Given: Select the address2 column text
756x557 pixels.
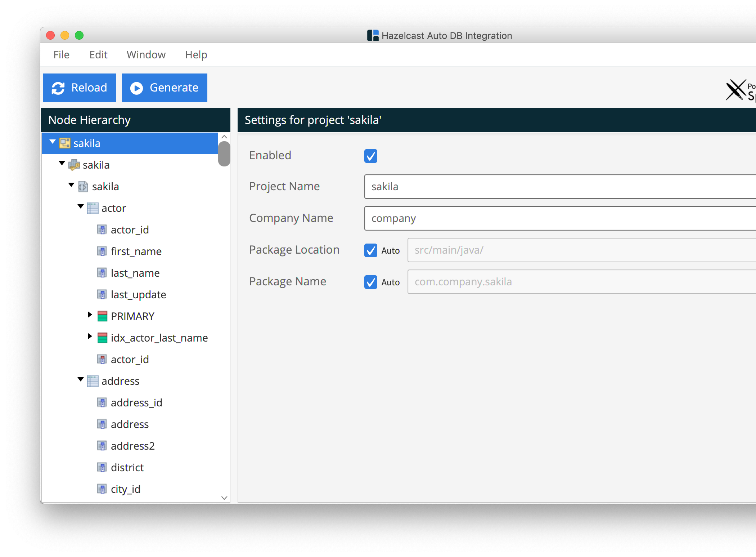Looking at the screenshot, I should point(133,446).
